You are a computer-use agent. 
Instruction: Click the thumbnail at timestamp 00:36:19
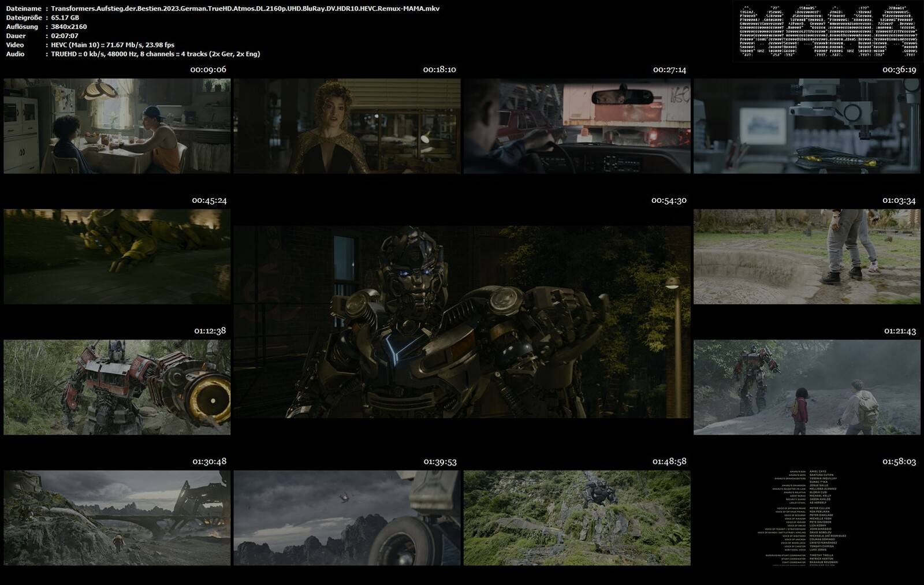(807, 126)
